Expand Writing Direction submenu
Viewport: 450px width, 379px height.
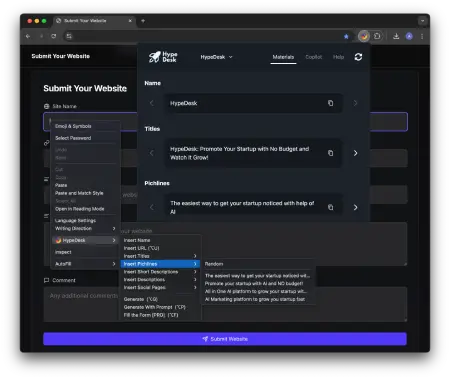(x=85, y=228)
